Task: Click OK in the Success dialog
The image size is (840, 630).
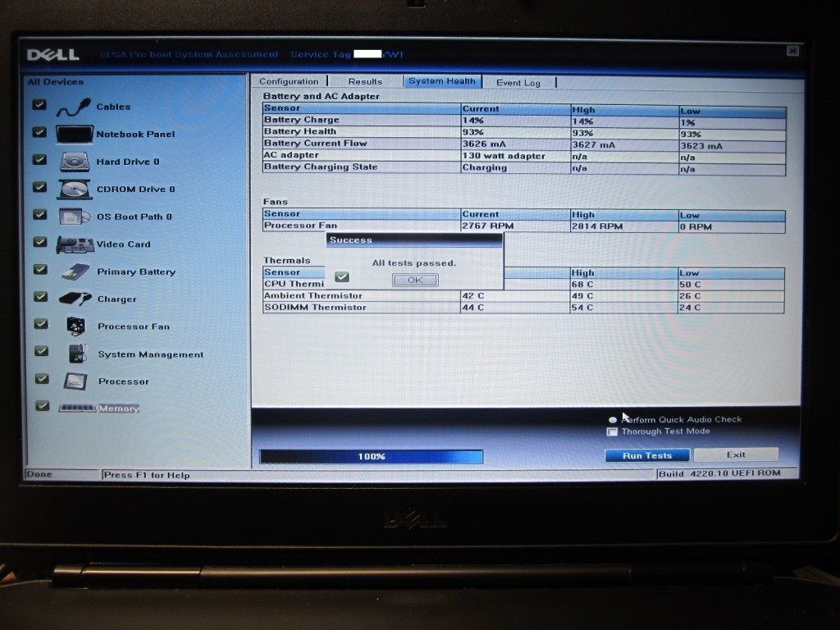Action: [x=415, y=280]
